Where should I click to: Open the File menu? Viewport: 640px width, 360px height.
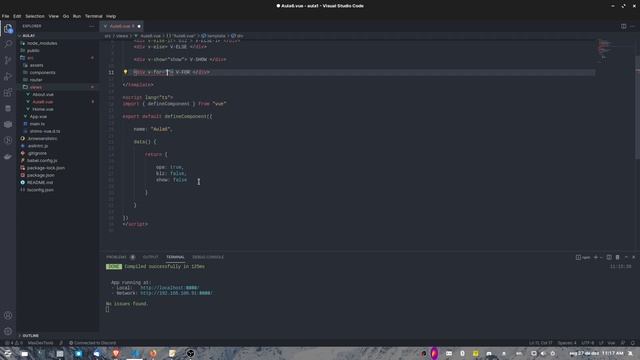[5, 16]
